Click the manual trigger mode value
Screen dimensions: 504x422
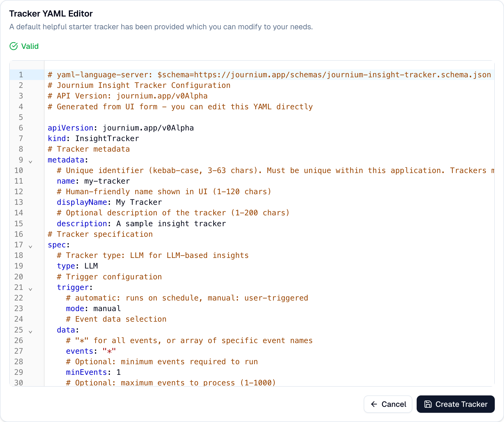pos(107,308)
